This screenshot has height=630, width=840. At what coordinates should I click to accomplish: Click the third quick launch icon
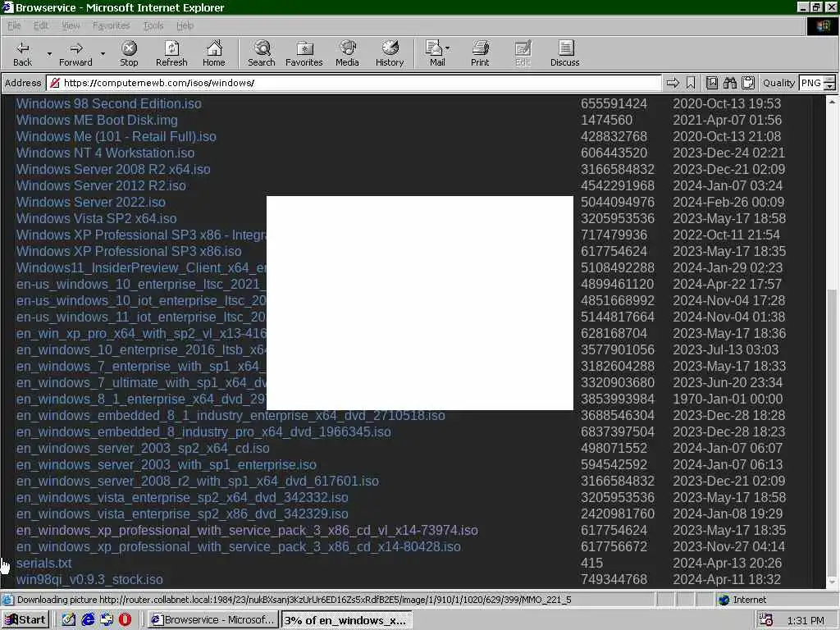[x=106, y=620]
